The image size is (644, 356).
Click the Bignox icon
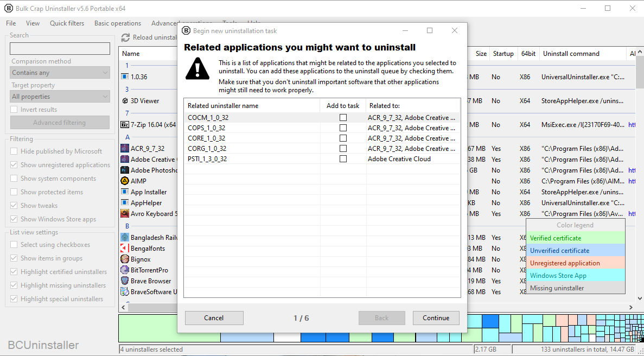[x=125, y=259]
